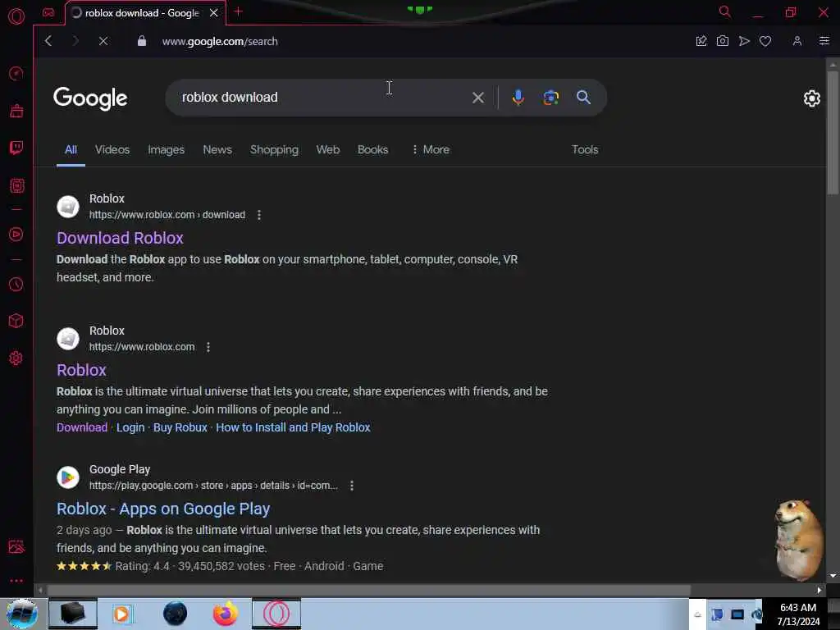840x630 pixels.
Task: Open GX Control speedometer icon in sidebar
Action: (x=16, y=73)
